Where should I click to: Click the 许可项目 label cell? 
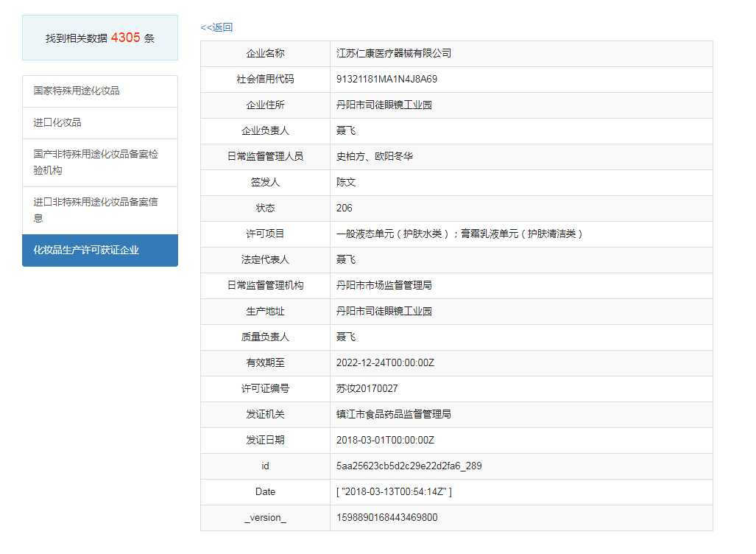(x=265, y=234)
